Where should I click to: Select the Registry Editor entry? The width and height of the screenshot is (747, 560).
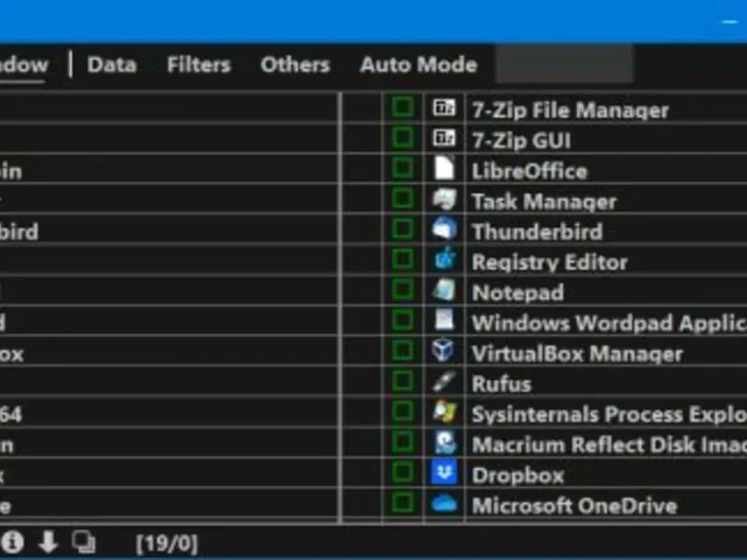[550, 262]
